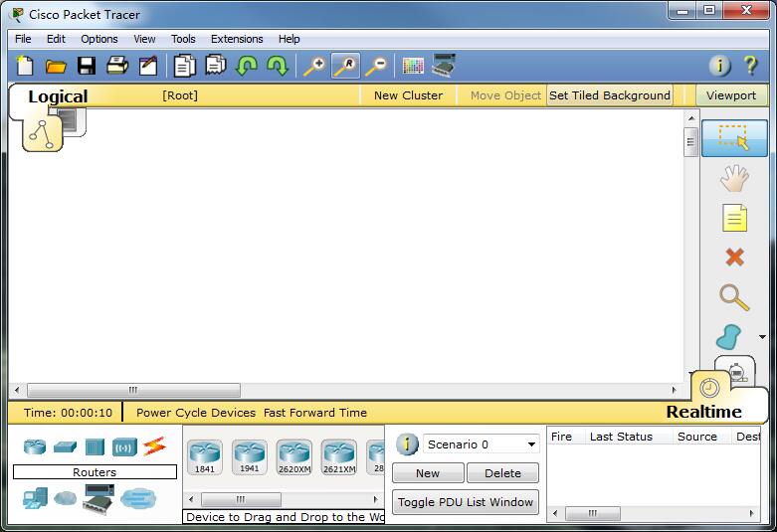Expand the shape tool dropdown arrow
The width and height of the screenshot is (777, 532).
pyautogui.click(x=762, y=337)
